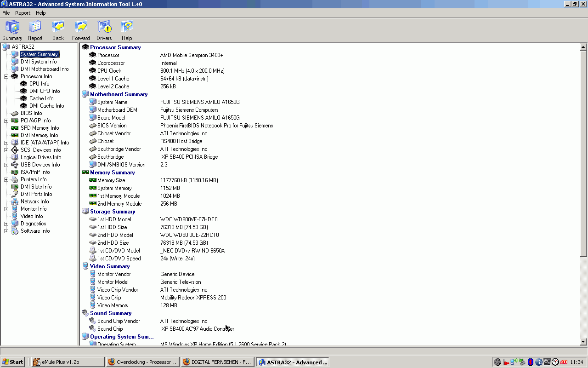This screenshot has width=588, height=368.
Task: Select DMI Cache Info tree item
Action: (x=46, y=106)
